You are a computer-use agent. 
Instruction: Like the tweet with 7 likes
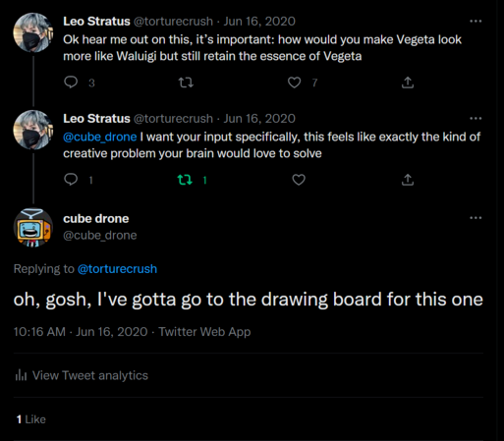tap(294, 83)
